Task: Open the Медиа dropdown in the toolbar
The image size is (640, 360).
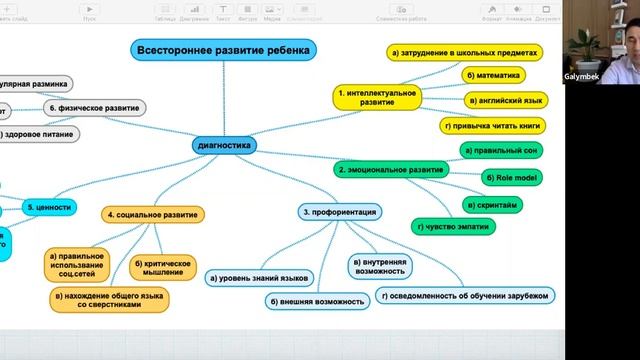Action: pos(272,9)
